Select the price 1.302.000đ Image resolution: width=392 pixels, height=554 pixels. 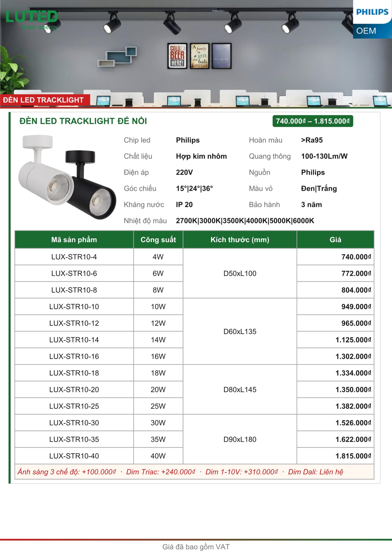(x=353, y=356)
